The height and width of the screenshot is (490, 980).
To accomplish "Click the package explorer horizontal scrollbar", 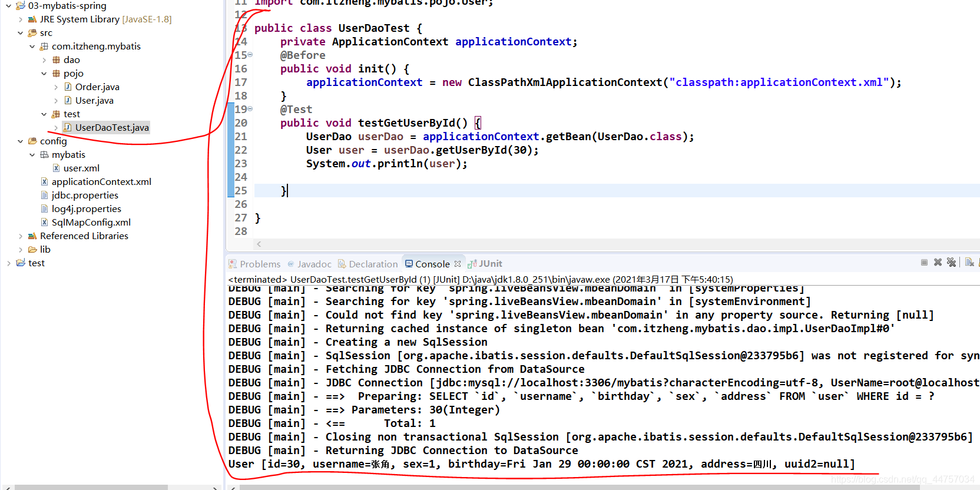I will 91,487.
